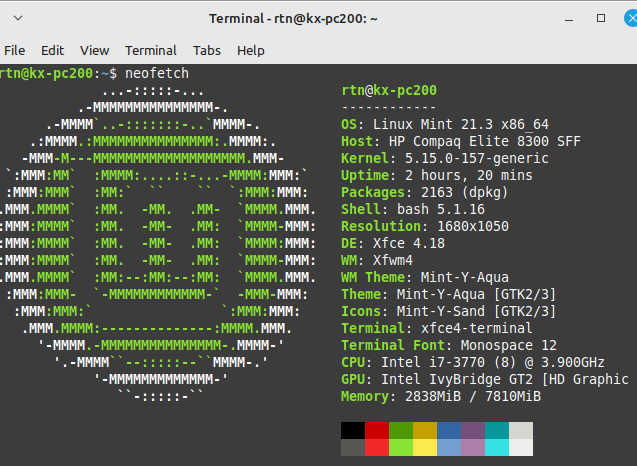Click the light gray color block
The image size is (637, 466).
point(521,430)
